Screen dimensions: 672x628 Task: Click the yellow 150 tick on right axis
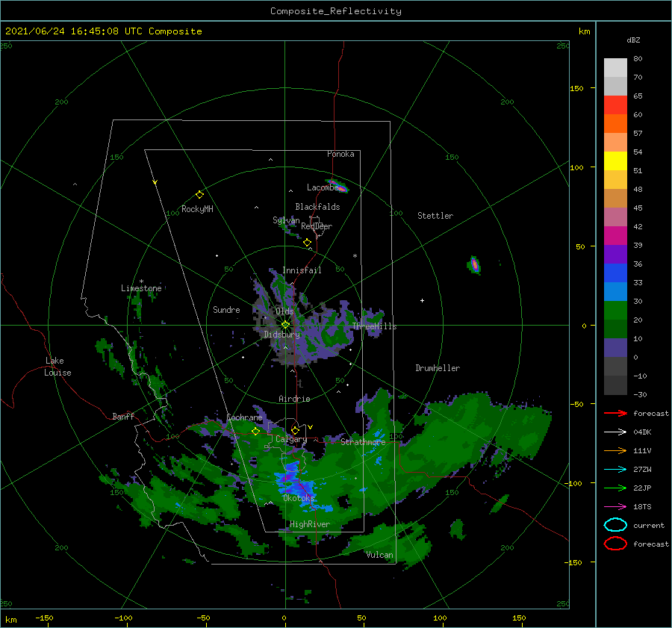pyautogui.click(x=576, y=88)
